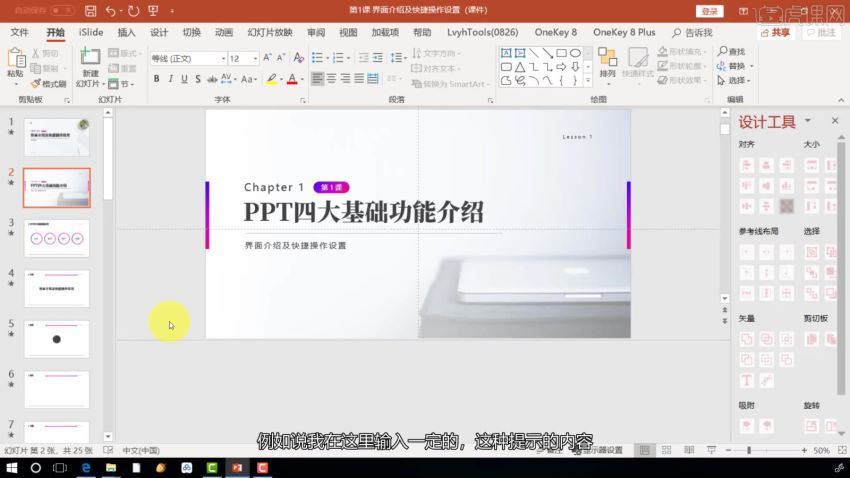Toggle text shadow (S) formatting
Screen dimensions: 850x478
click(x=198, y=79)
